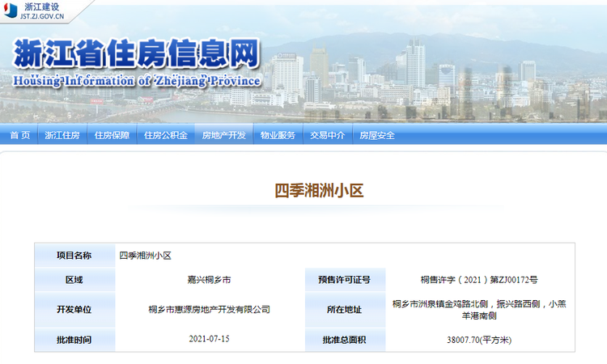The image size is (607, 364).
Task: Open the 首页 menu item
Action: click(19, 135)
